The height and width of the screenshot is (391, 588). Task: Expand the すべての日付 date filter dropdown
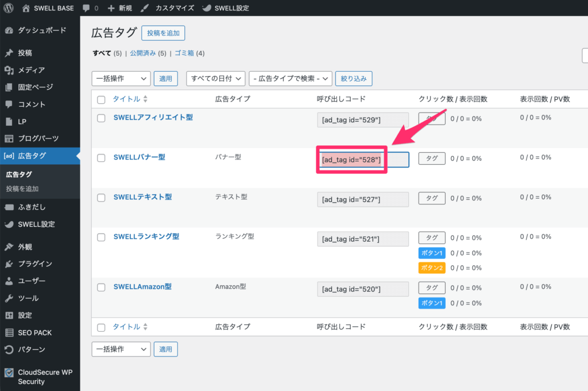215,78
